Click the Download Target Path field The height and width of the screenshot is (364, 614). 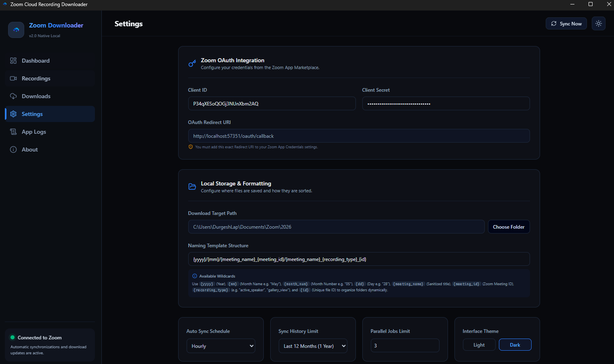pos(336,227)
